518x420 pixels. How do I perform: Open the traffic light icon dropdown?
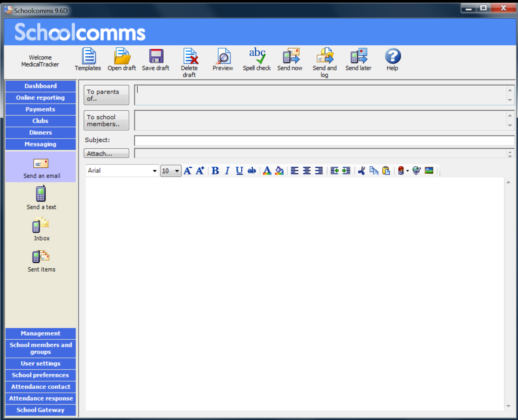[x=407, y=171]
